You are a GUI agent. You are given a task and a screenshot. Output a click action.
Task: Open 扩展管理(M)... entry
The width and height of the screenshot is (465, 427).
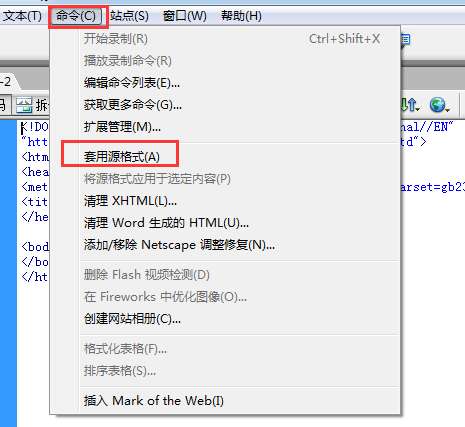[122, 127]
